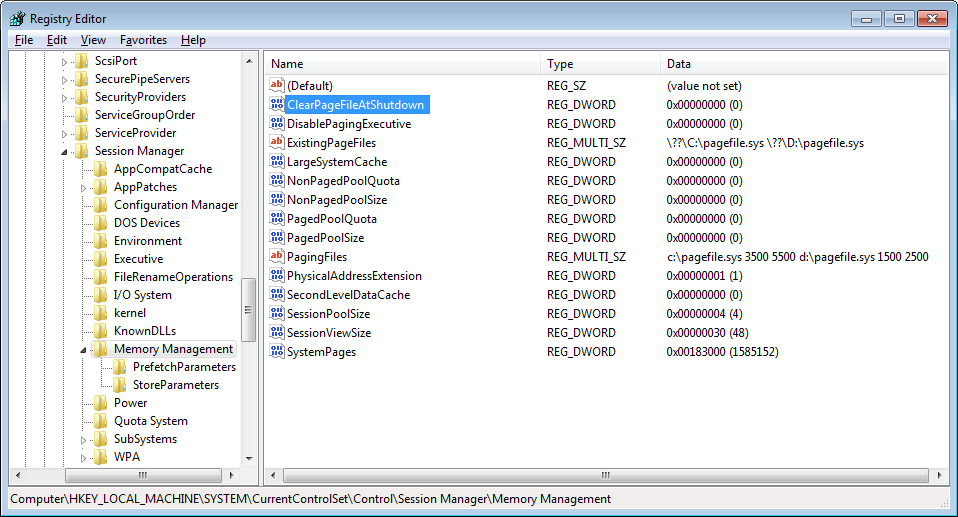
Task: Click the DisablePagingExecutive value icon
Action: [x=277, y=123]
